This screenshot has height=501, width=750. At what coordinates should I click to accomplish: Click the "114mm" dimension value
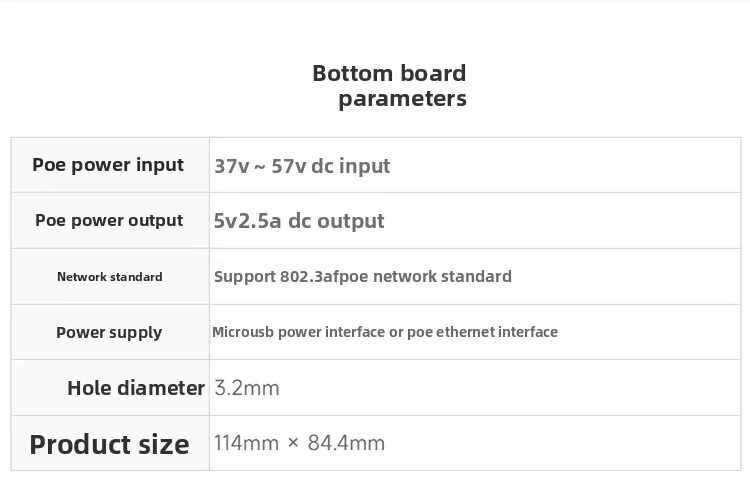click(246, 443)
